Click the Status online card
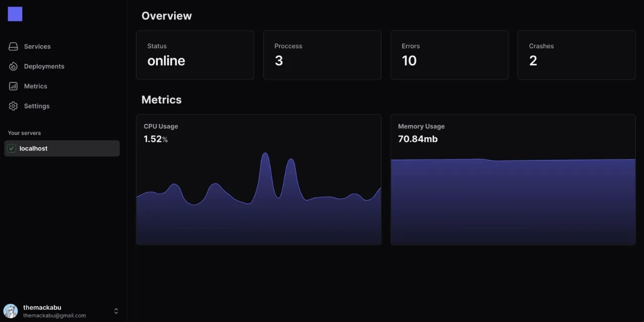 195,55
